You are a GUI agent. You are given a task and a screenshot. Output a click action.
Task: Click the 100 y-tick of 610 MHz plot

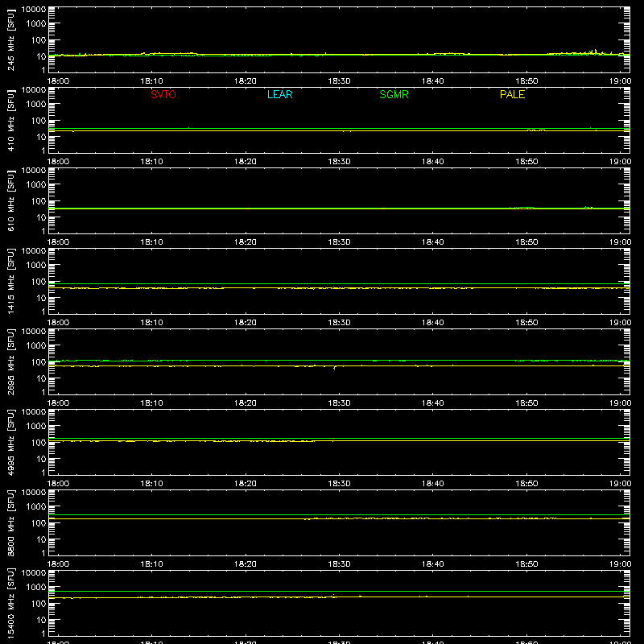pyautogui.click(x=39, y=201)
